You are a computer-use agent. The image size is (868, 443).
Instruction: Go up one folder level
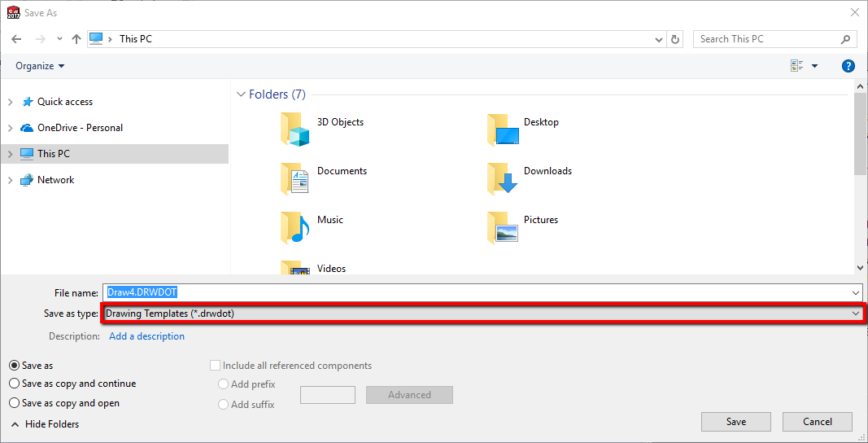click(x=76, y=39)
